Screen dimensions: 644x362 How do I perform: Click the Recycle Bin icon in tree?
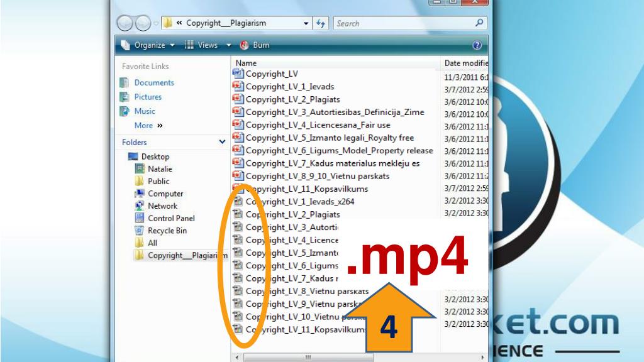click(140, 230)
